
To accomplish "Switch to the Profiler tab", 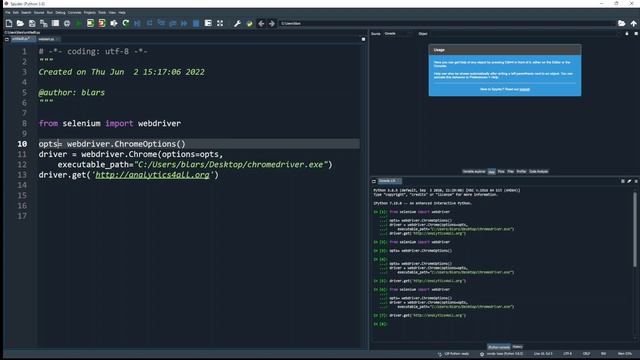I will click(x=521, y=171).
